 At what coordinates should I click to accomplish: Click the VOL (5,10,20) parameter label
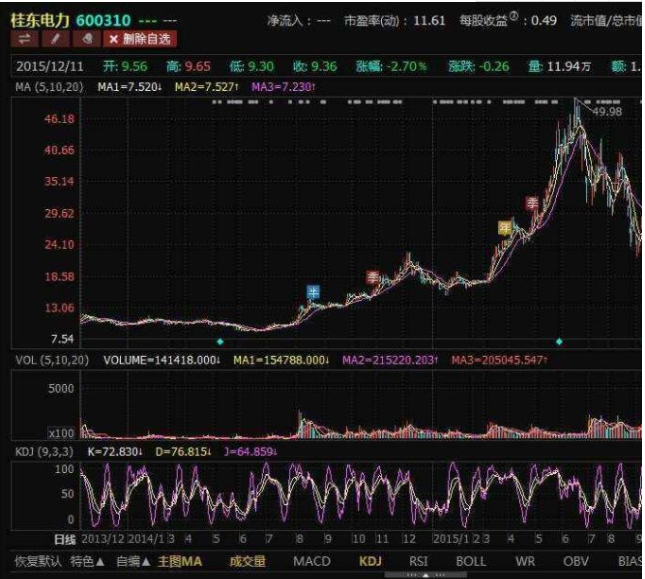click(x=52, y=360)
